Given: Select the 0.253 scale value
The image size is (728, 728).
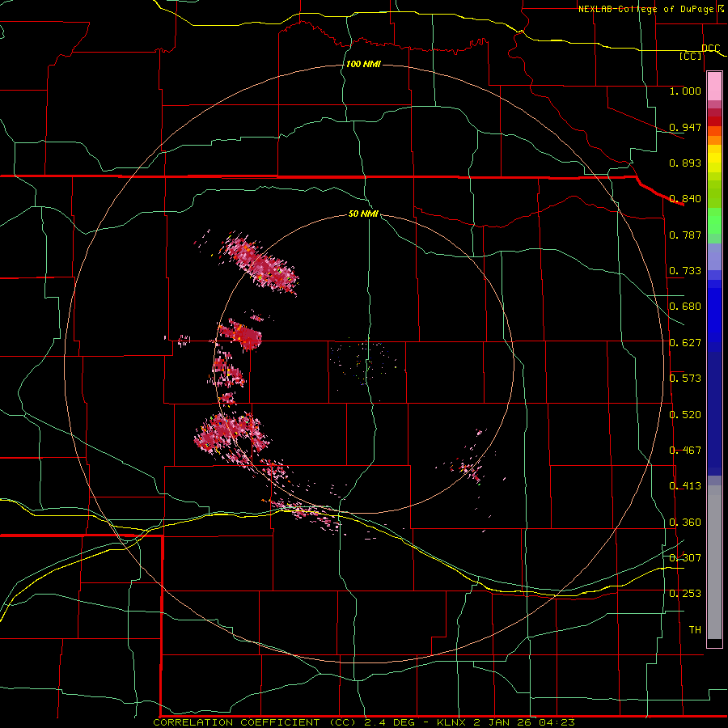Looking at the screenshot, I should point(685,594).
